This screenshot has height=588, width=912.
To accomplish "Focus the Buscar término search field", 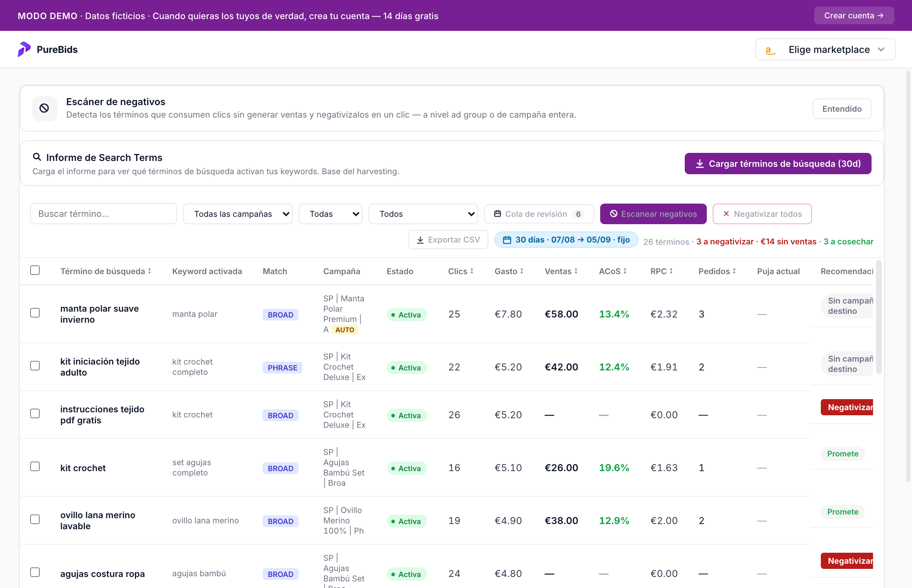I will (x=104, y=214).
